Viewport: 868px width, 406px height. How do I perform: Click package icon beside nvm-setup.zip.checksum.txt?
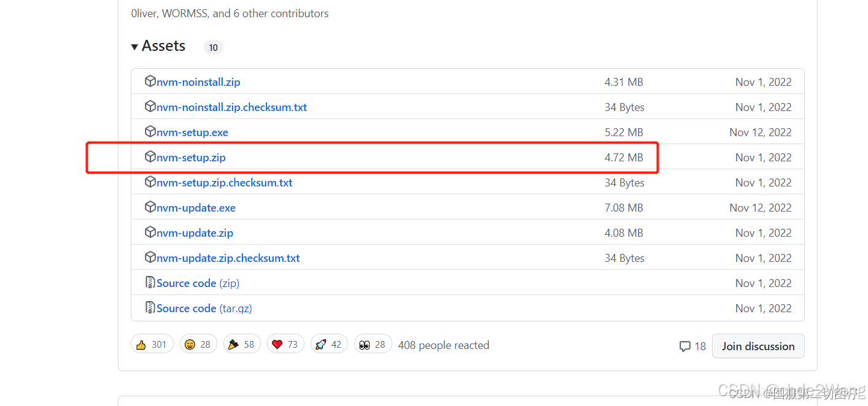(x=150, y=182)
